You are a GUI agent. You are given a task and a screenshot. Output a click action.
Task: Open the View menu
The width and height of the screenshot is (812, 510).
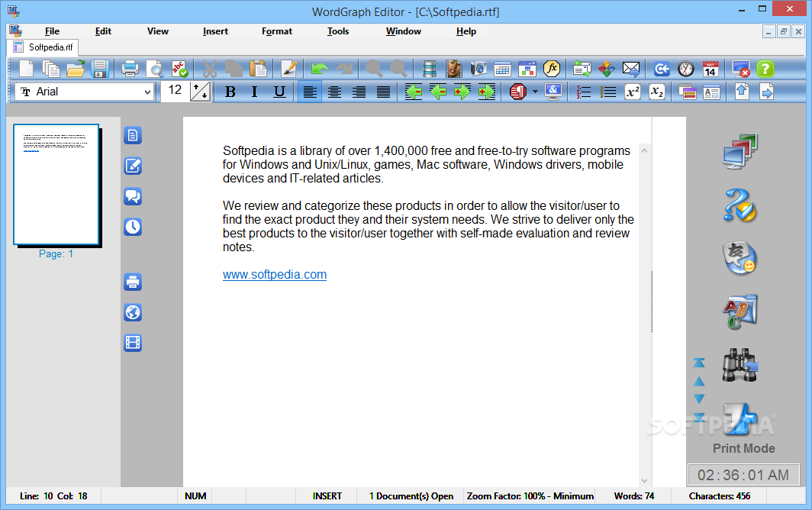click(158, 31)
